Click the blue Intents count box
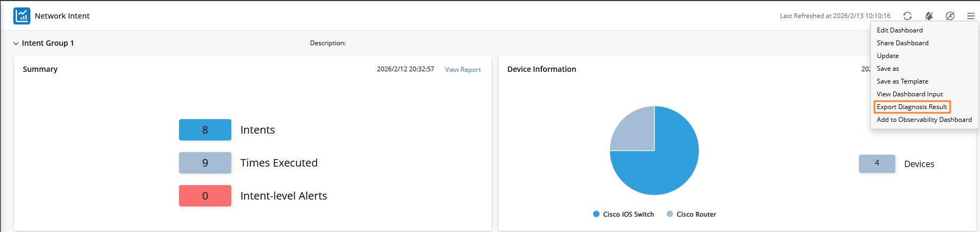Screen dimensions: 980x232 click(x=205, y=130)
